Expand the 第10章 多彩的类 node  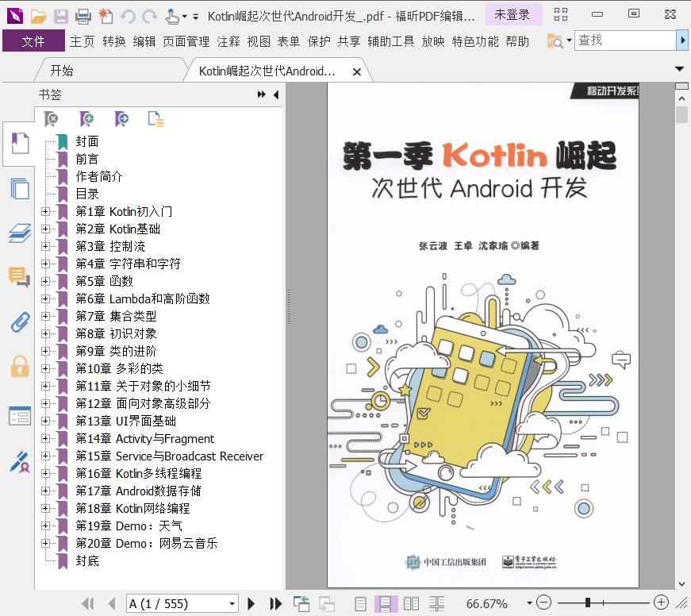[x=45, y=368]
